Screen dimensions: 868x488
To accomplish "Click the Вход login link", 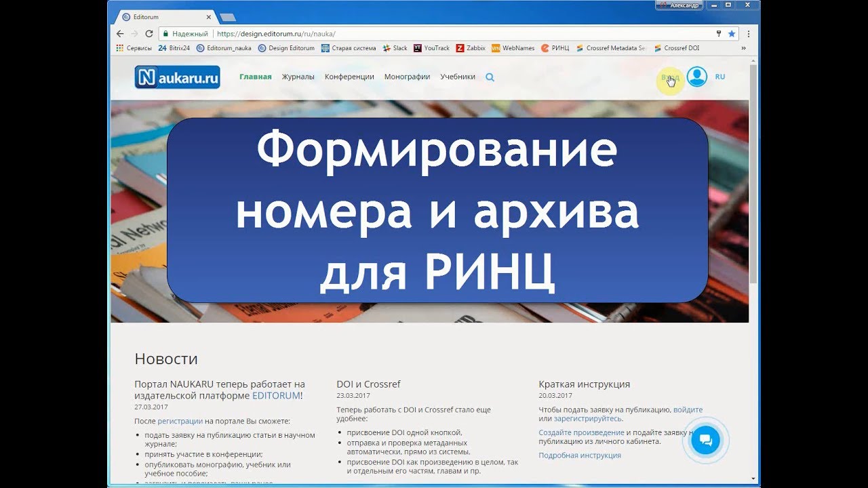I will pos(670,77).
